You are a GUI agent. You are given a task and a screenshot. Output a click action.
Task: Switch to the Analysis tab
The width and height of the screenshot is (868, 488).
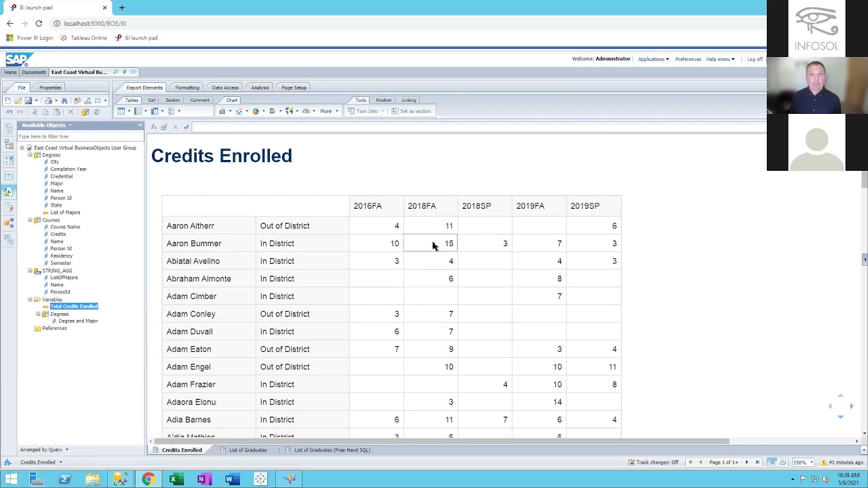tap(260, 87)
